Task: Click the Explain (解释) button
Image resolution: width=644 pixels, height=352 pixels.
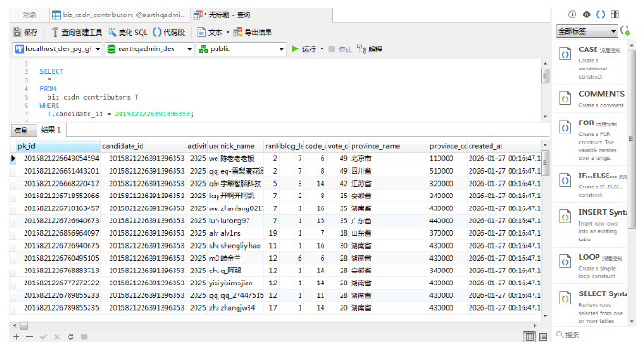Action: point(370,49)
